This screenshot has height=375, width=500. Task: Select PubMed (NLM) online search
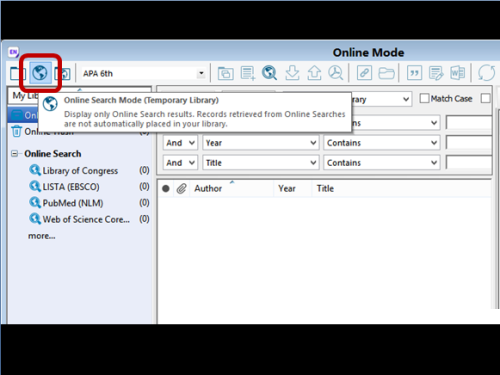(x=73, y=203)
